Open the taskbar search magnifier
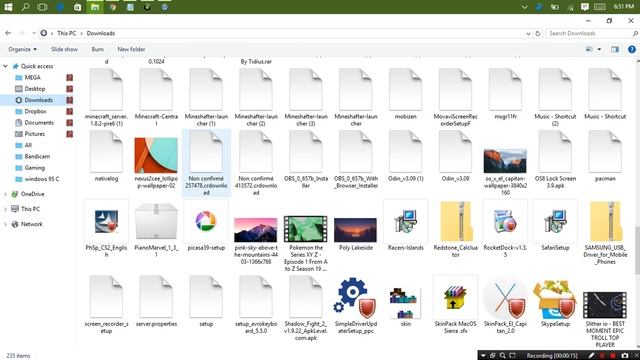This screenshot has height=360, width=640. (25, 7)
